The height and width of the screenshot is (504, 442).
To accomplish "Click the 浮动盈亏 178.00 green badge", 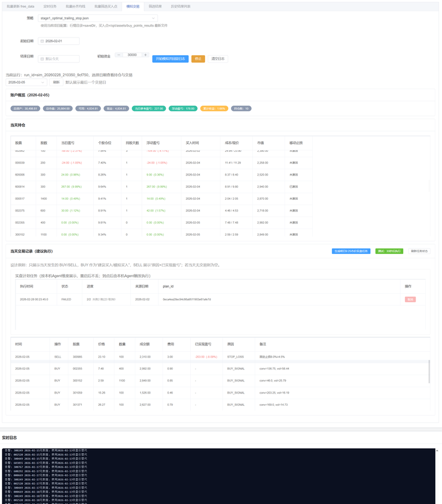I will point(183,109).
